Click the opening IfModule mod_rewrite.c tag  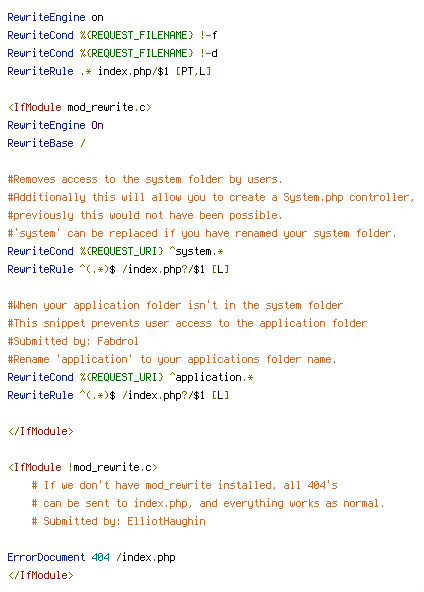coord(80,108)
